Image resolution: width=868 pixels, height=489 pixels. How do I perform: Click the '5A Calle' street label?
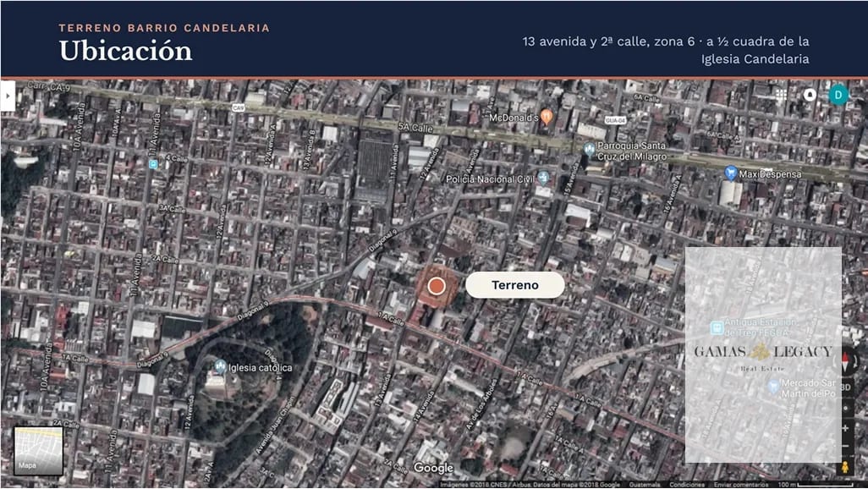415,128
